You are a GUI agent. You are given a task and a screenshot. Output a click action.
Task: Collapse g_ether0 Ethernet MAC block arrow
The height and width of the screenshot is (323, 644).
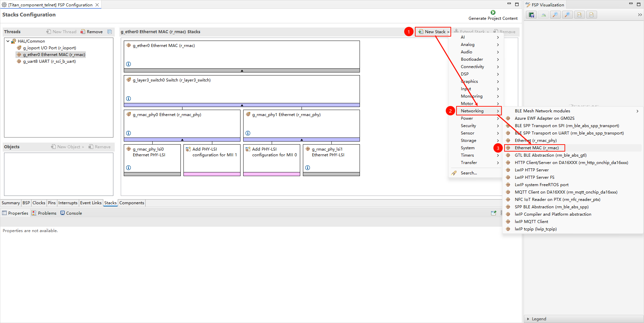click(x=241, y=71)
